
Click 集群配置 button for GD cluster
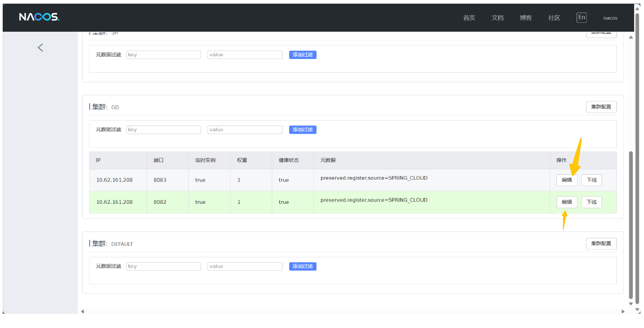(601, 107)
